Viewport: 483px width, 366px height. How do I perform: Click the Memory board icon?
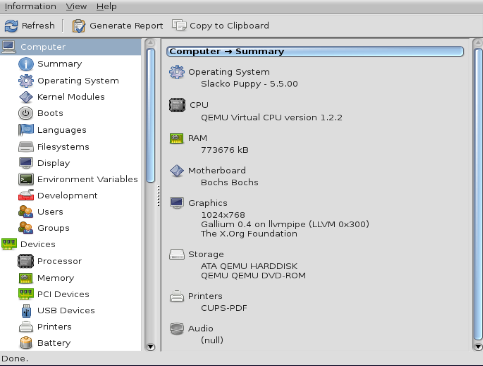[x=26, y=278]
